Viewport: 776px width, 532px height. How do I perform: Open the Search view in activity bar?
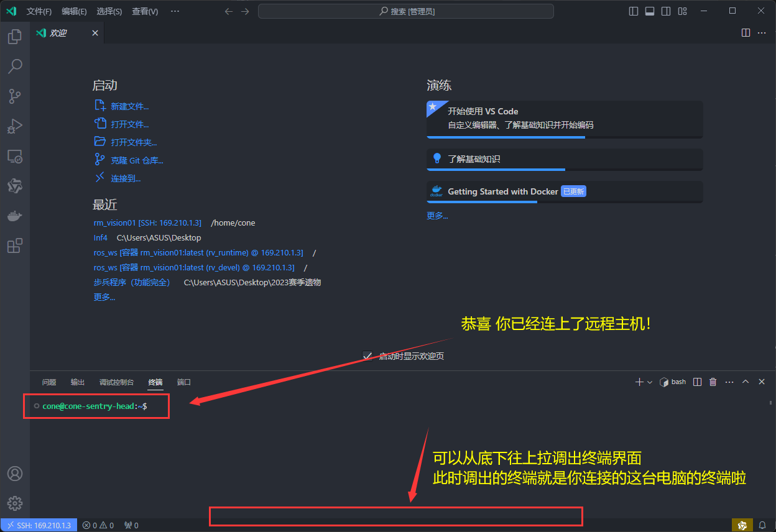click(x=15, y=66)
